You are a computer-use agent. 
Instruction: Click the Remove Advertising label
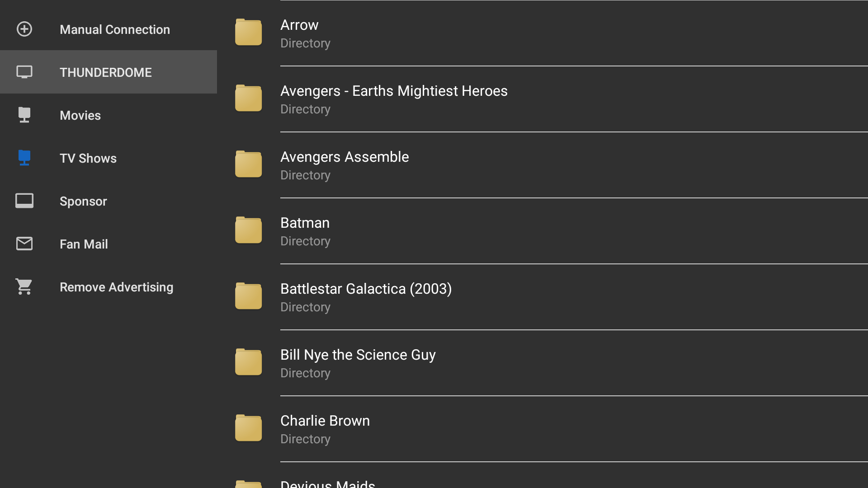(x=116, y=286)
